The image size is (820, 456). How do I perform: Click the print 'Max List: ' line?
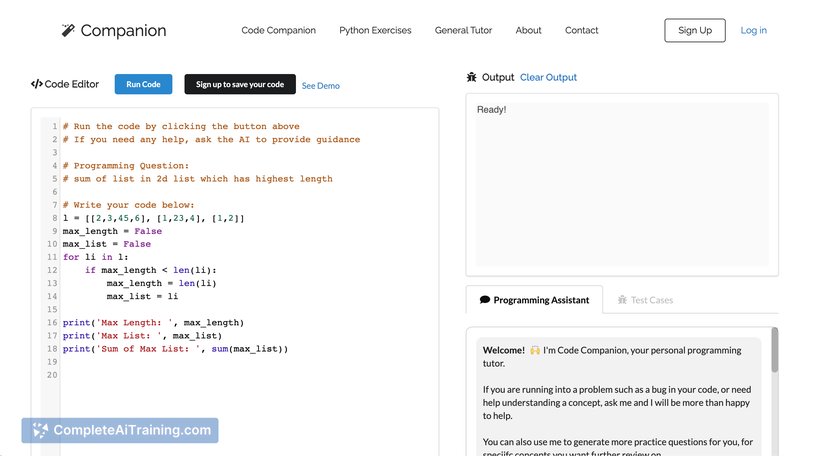point(142,336)
